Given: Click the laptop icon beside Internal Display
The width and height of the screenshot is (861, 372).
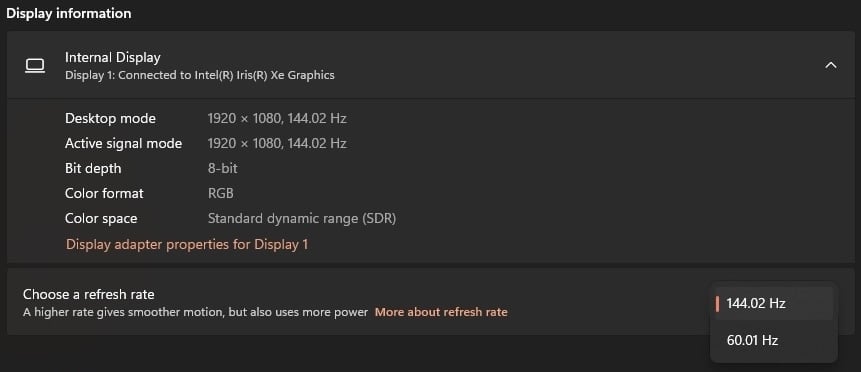Looking at the screenshot, I should tap(35, 66).
